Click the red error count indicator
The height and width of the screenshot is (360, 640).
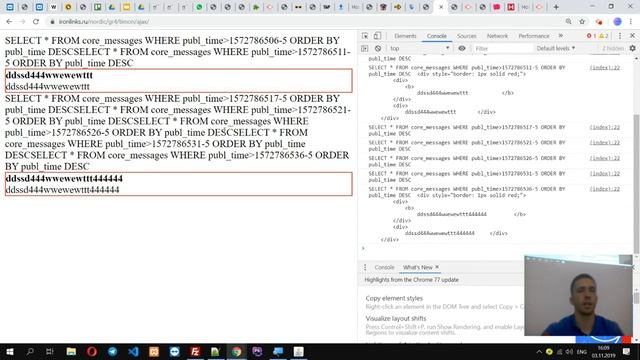pyautogui.click(x=591, y=36)
